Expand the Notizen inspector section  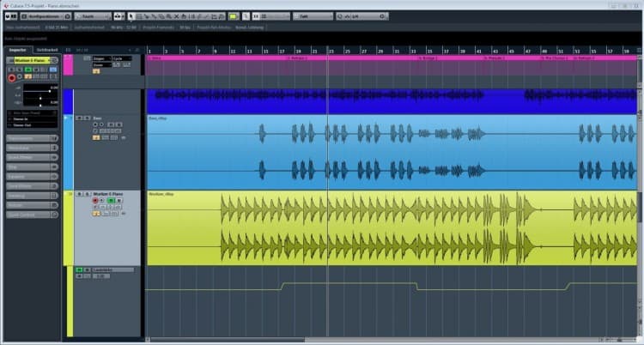[33, 205]
